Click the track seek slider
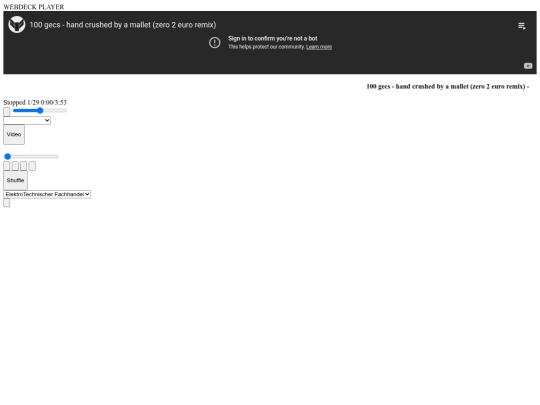Image resolution: width=540 pixels, height=405 pixels. (40, 111)
